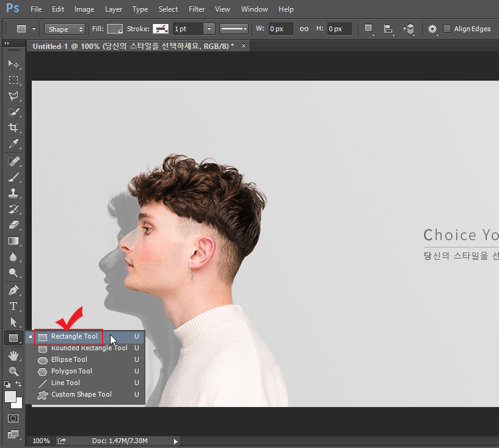Select the Eyedropper tool

click(x=13, y=144)
